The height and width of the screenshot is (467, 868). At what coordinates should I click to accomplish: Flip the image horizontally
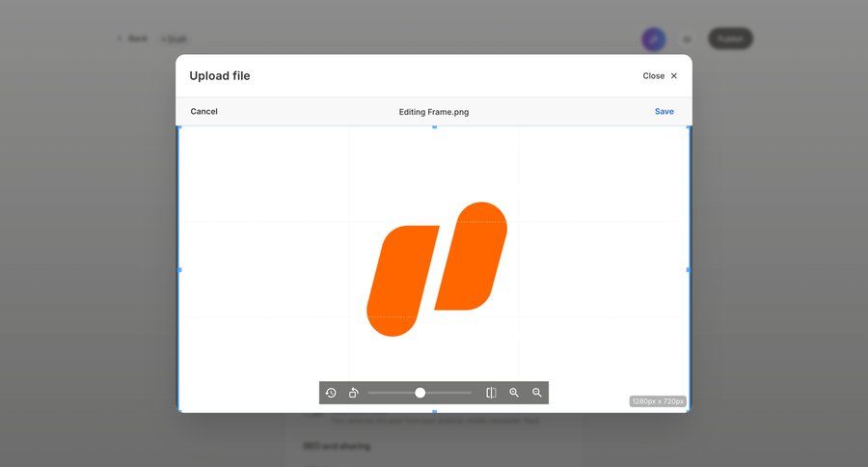tap(491, 393)
